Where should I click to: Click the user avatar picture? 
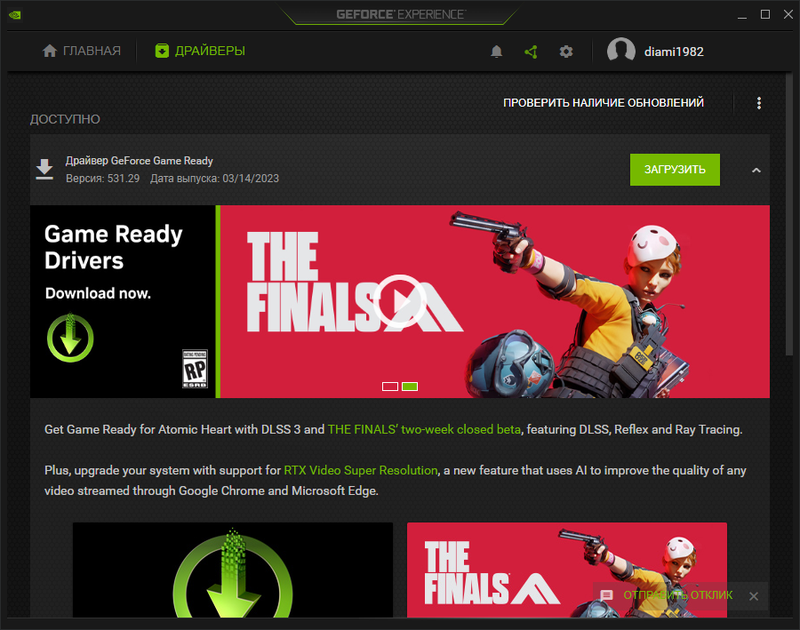tap(621, 51)
